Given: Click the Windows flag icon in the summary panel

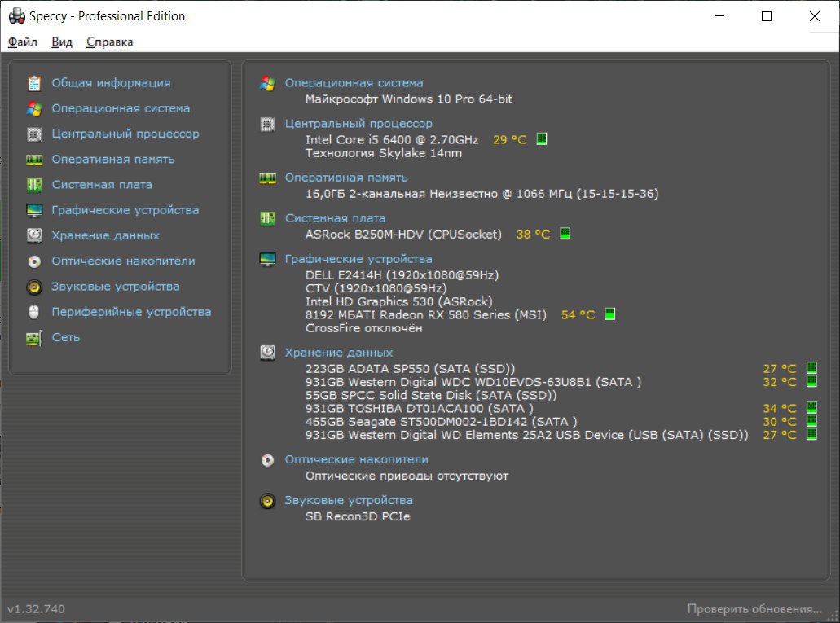Looking at the screenshot, I should pyautogui.click(x=267, y=84).
